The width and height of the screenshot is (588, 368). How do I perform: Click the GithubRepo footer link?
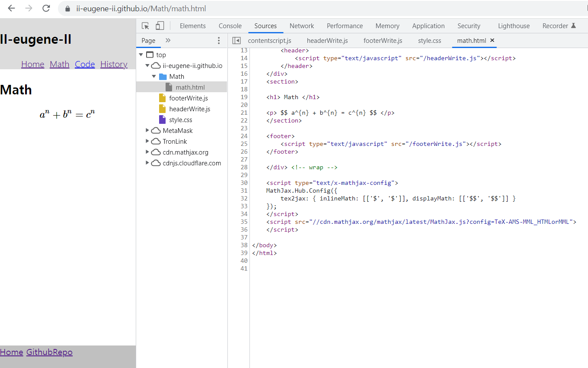click(x=49, y=352)
